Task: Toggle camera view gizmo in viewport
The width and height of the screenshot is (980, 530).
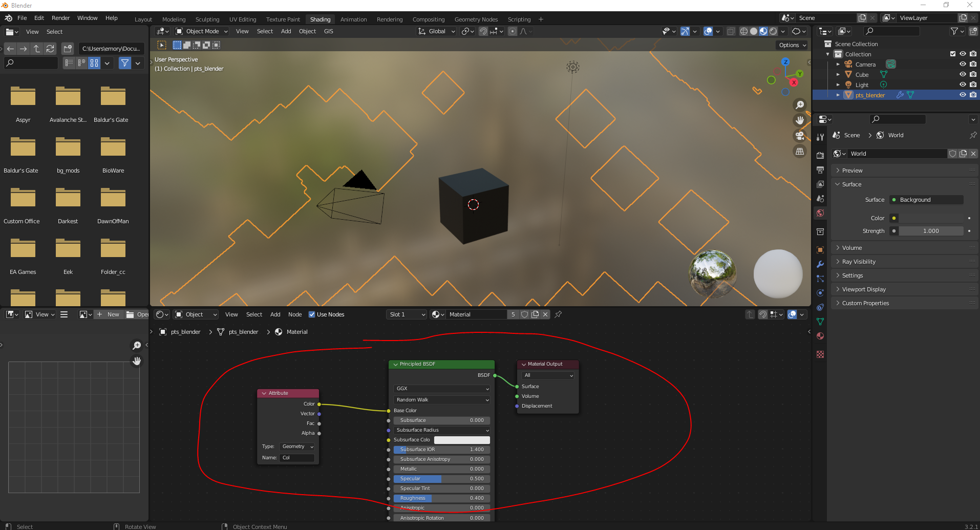Action: pyautogui.click(x=800, y=136)
